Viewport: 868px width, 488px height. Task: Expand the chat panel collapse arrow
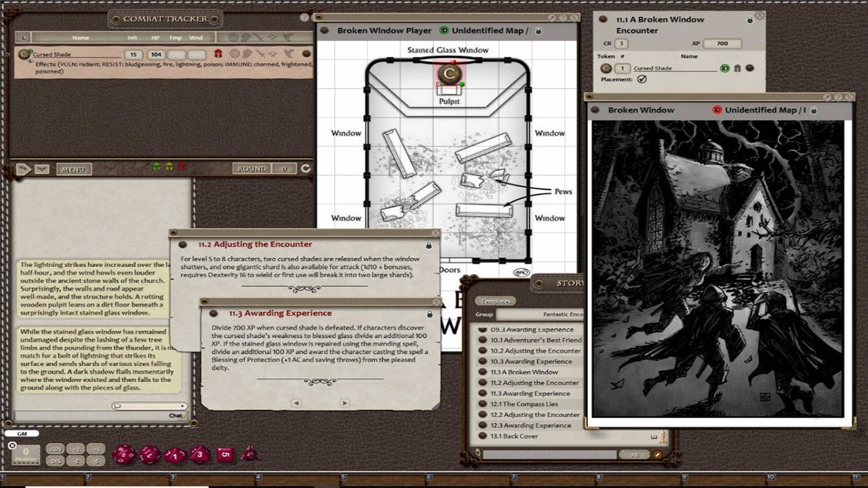click(x=22, y=168)
